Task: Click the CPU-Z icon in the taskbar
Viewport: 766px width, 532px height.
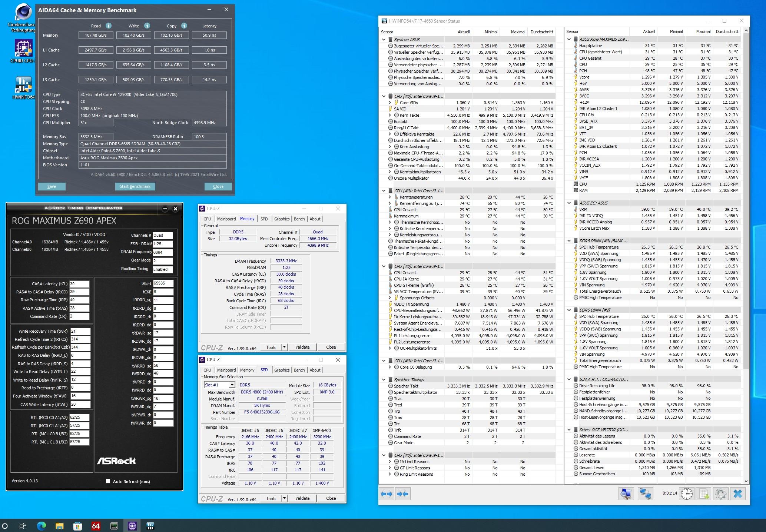Action: tap(132, 526)
